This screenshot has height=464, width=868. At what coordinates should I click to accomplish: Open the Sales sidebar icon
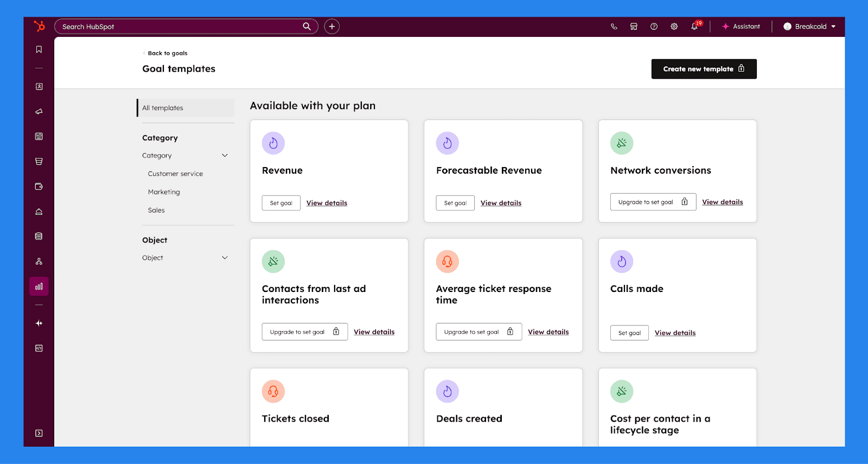coord(39,161)
